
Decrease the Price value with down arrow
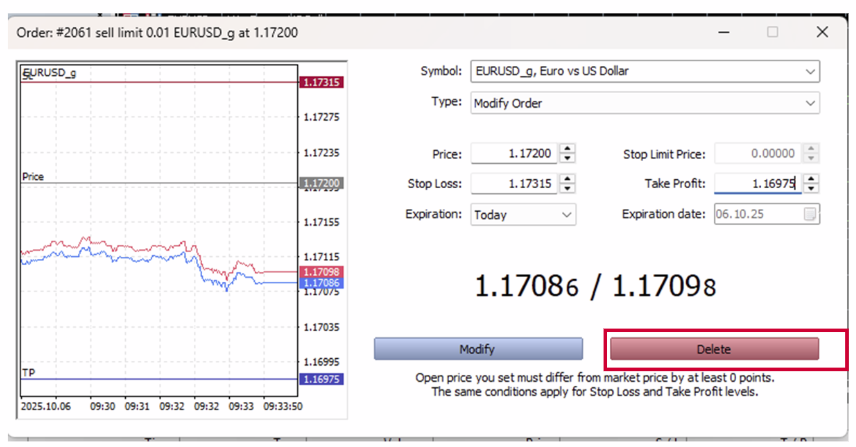tap(568, 159)
